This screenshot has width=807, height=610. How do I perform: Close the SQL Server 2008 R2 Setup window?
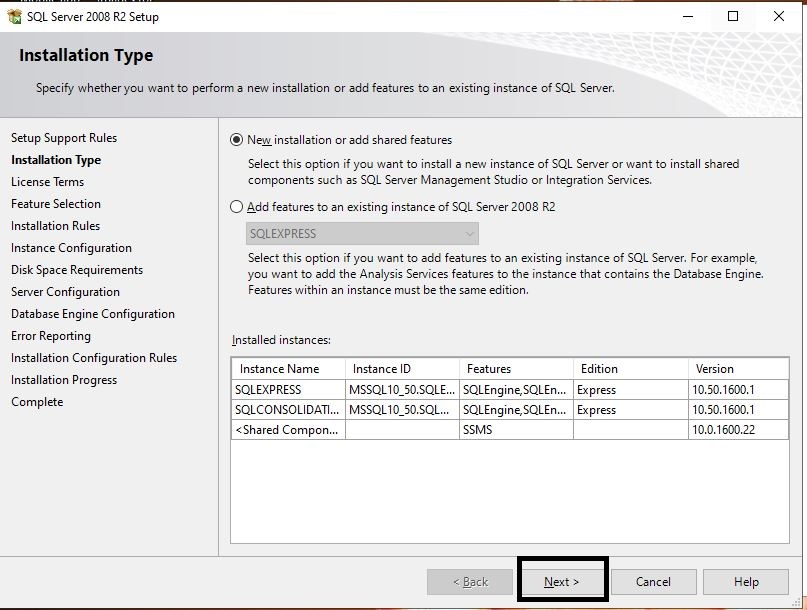coord(779,16)
